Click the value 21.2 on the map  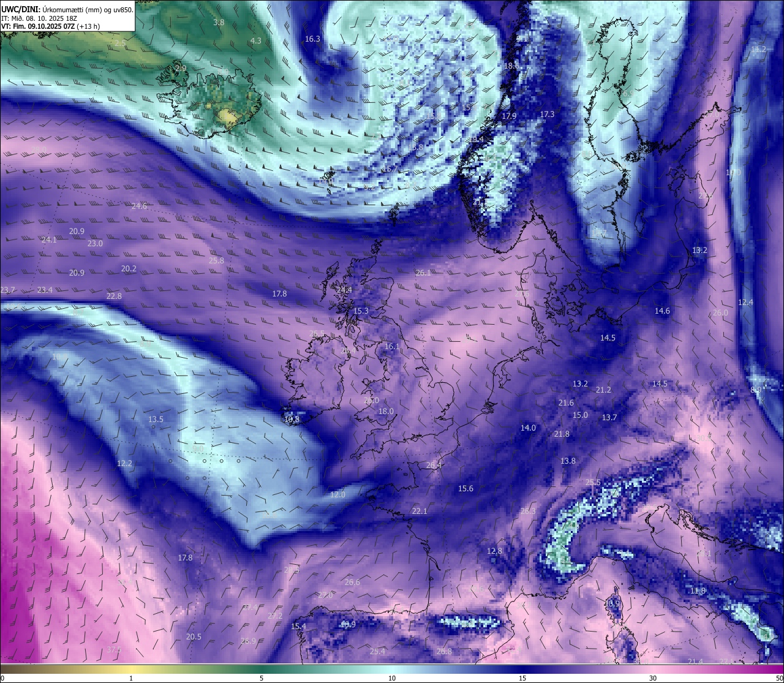click(603, 390)
